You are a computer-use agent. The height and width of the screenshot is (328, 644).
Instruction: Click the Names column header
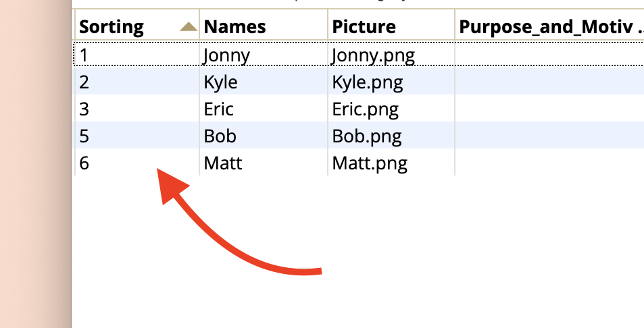click(x=264, y=25)
